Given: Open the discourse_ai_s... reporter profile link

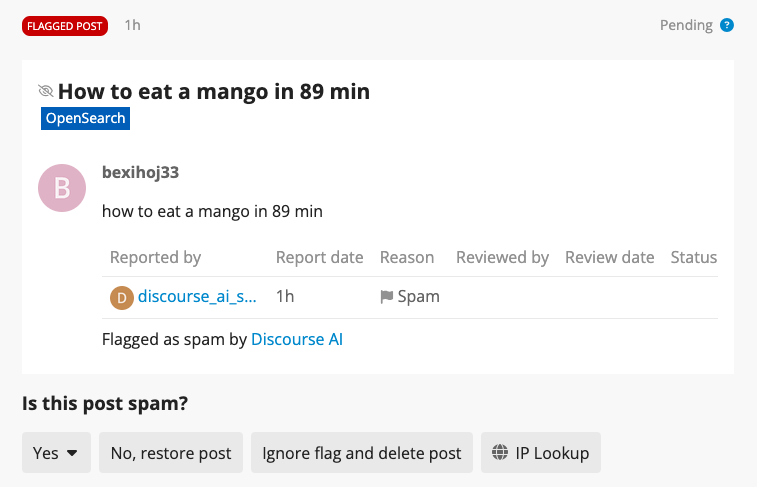Looking at the screenshot, I should (x=196, y=297).
